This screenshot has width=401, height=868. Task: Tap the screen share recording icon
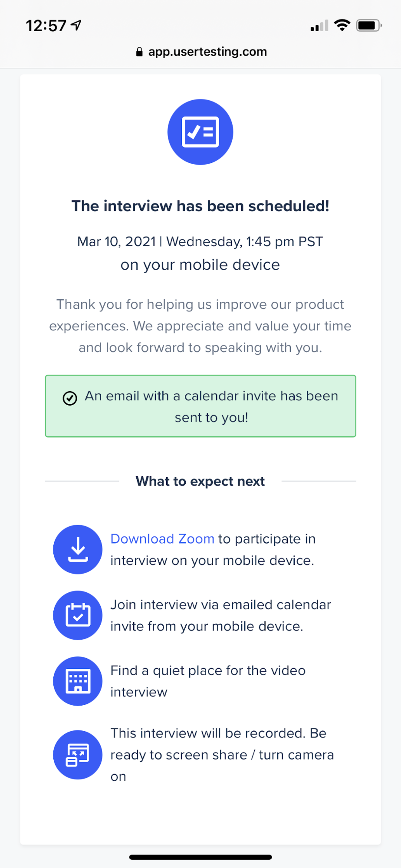tap(78, 755)
